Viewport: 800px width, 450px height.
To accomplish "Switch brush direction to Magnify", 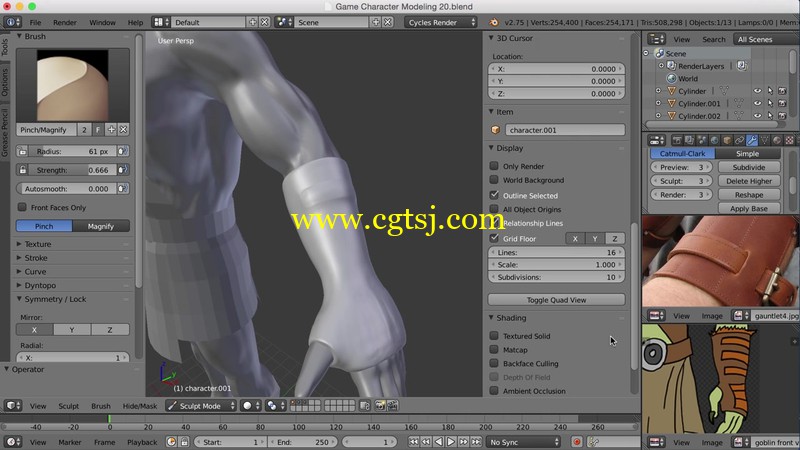I will pos(101,226).
